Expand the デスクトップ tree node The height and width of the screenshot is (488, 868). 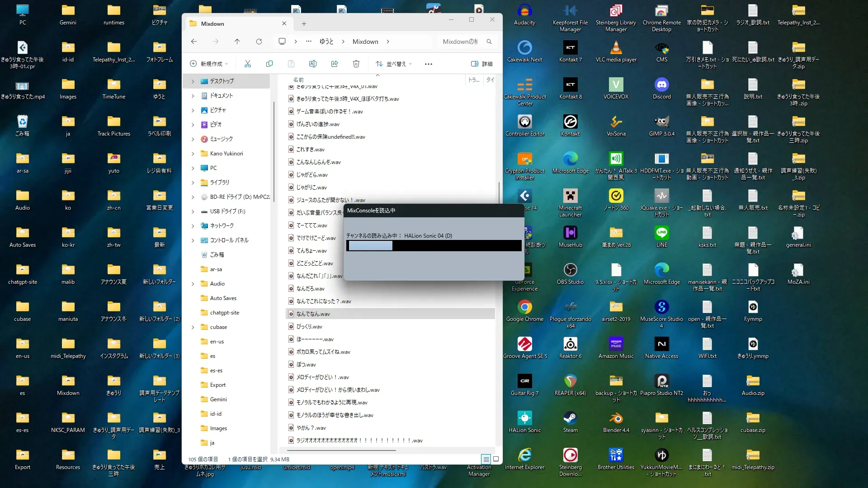193,81
